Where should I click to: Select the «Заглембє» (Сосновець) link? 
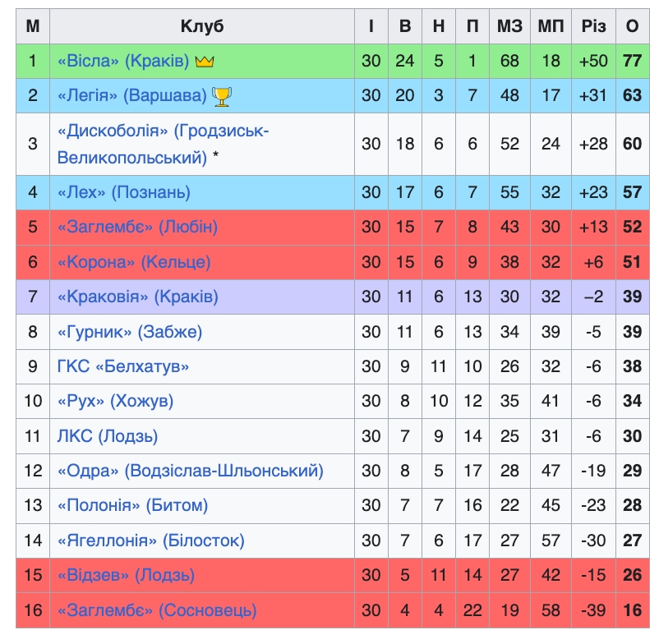click(156, 611)
